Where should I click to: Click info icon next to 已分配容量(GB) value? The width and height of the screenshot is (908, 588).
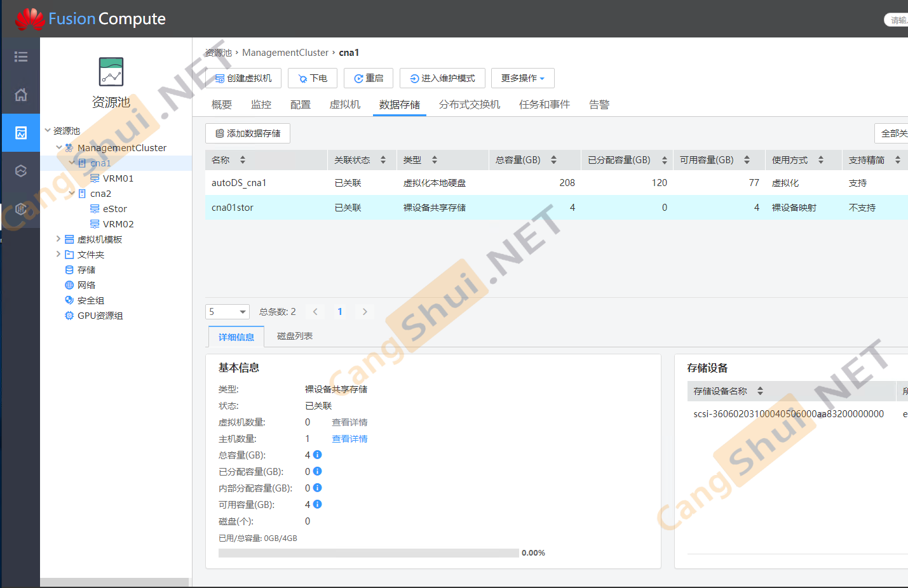point(318,471)
